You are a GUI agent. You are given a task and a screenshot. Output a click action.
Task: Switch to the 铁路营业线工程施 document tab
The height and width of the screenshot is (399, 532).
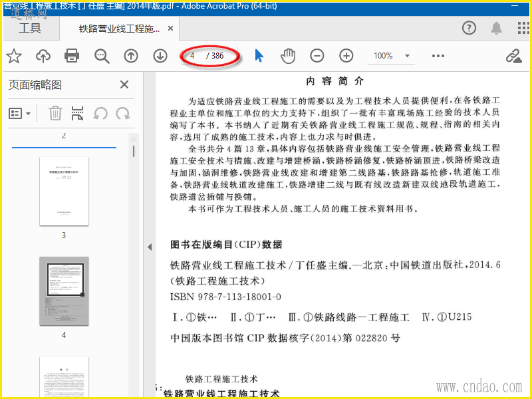click(119, 29)
